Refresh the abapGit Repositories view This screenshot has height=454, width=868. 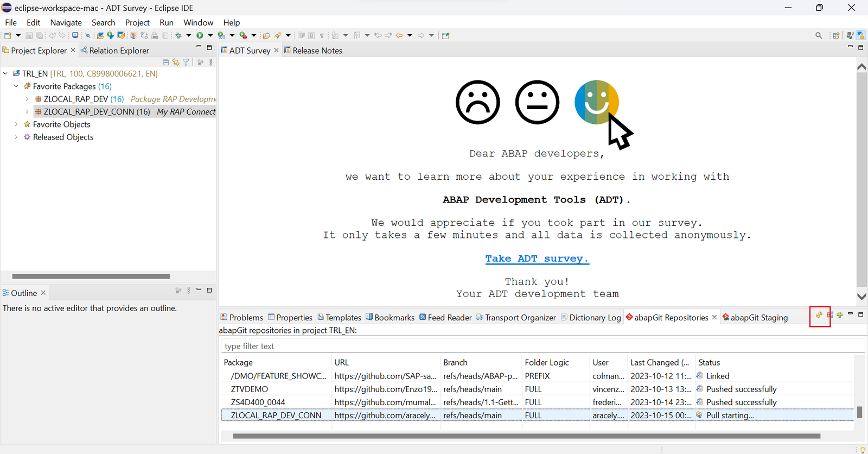pos(819,315)
